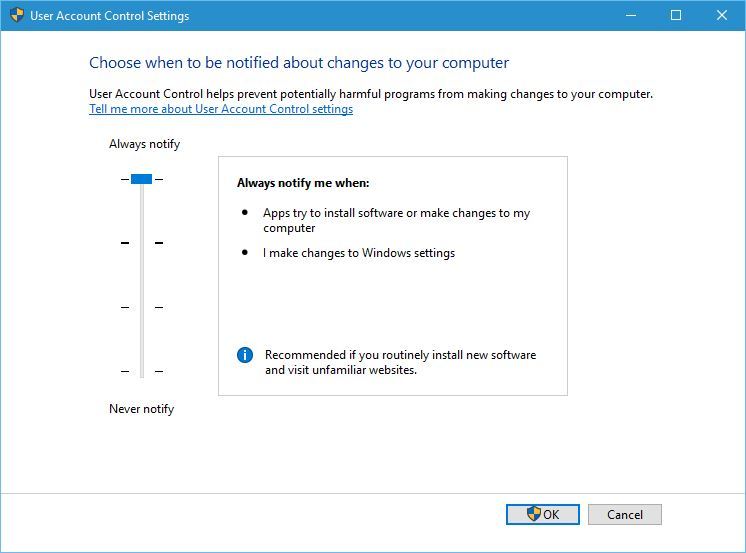The height and width of the screenshot is (553, 746).
Task: Click the 'Recommended if you routinely install' note
Action: 401,362
